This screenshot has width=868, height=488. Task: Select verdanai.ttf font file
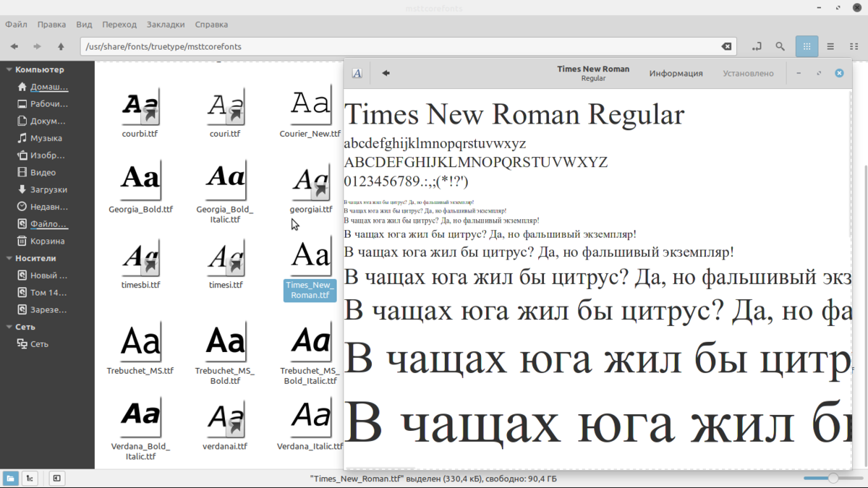pyautogui.click(x=225, y=425)
